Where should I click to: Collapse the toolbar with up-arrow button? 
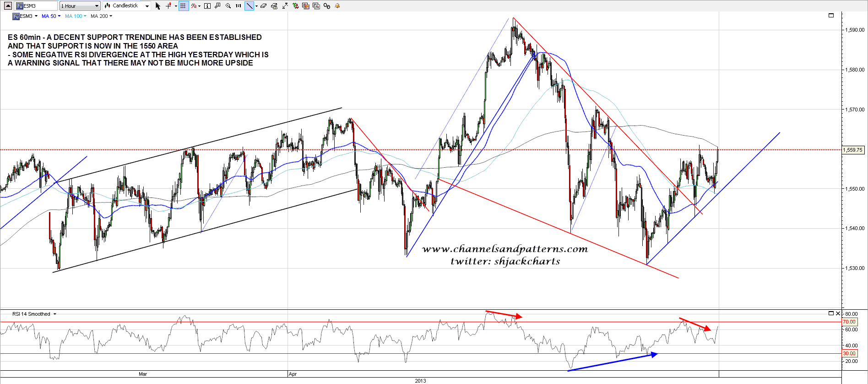pos(8,6)
